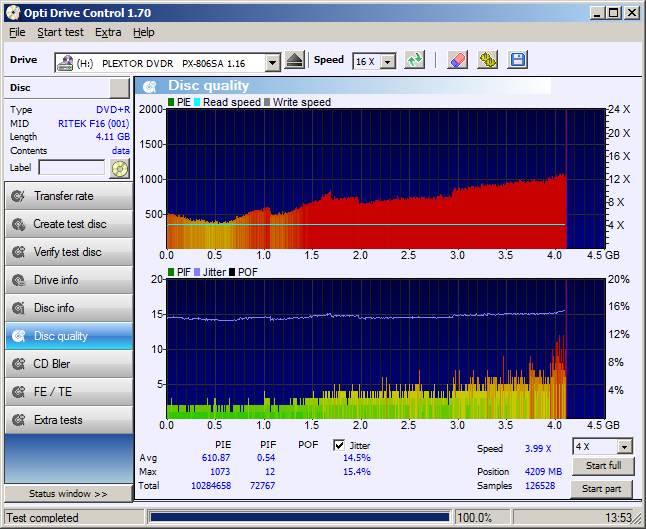Click the Test completed status text
The width and height of the screenshot is (646, 529).
coord(42,518)
